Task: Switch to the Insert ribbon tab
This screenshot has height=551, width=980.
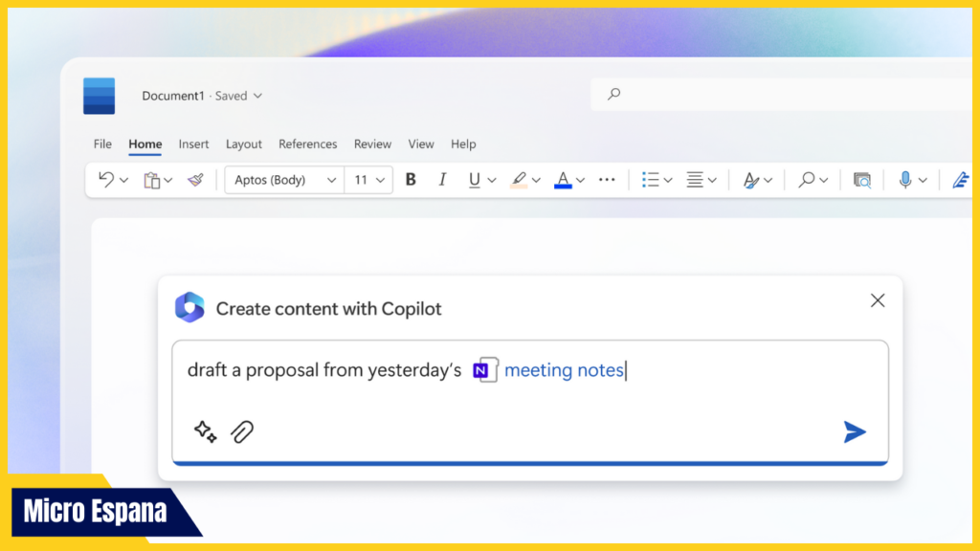Action: point(193,143)
